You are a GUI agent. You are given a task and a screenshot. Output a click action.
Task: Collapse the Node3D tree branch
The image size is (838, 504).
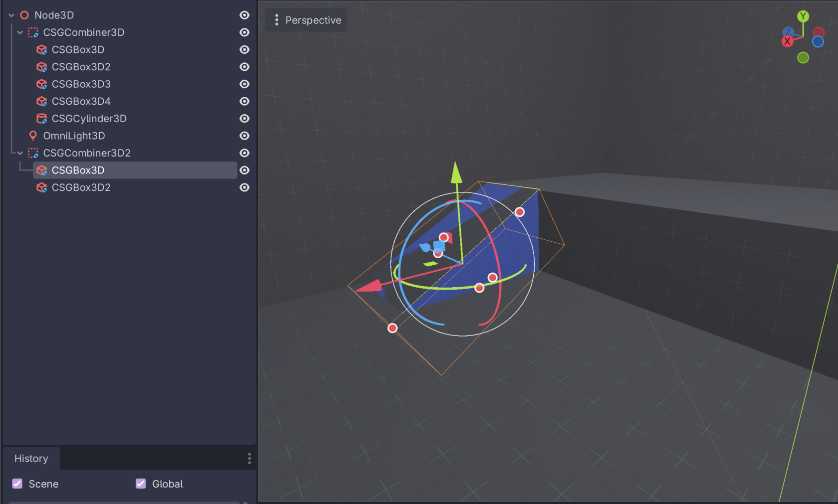coord(10,15)
